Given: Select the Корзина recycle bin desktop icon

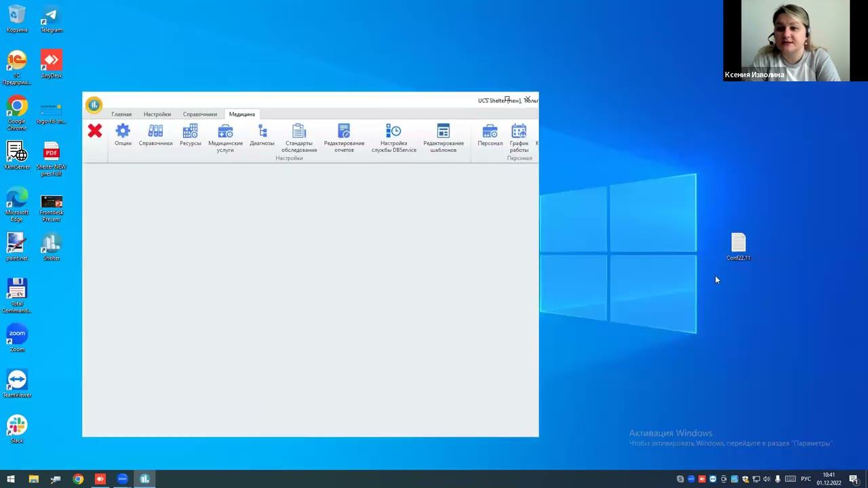Looking at the screenshot, I should click(x=17, y=19).
